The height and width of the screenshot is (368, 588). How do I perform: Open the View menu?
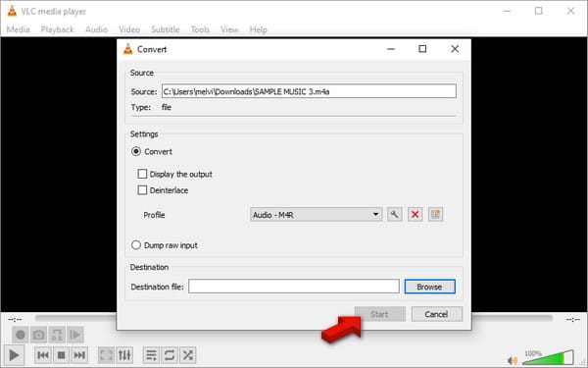(x=229, y=29)
